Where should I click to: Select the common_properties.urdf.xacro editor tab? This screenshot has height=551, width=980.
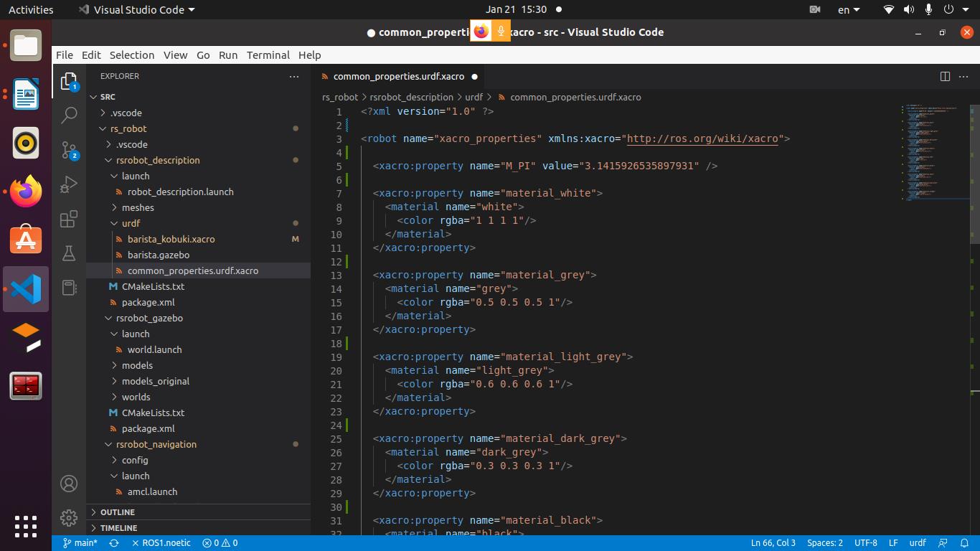tap(398, 76)
